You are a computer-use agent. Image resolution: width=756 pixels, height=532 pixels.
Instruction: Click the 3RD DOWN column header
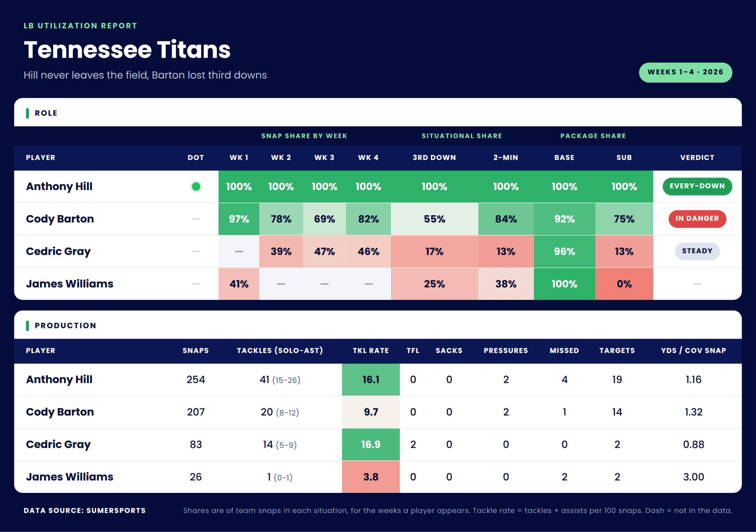pyautogui.click(x=434, y=158)
